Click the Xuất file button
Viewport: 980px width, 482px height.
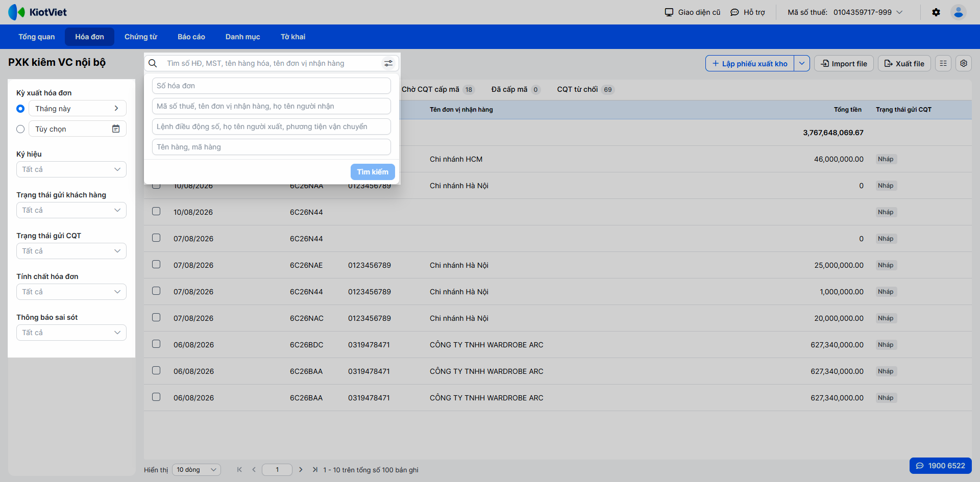click(x=904, y=63)
